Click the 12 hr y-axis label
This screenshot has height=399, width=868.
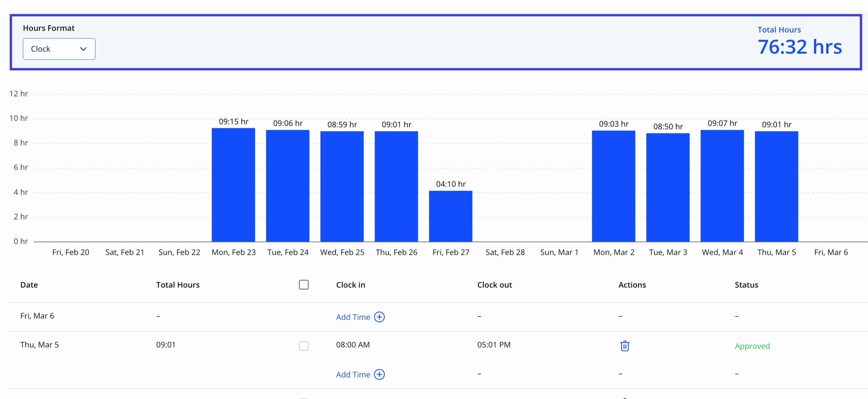[x=18, y=94]
